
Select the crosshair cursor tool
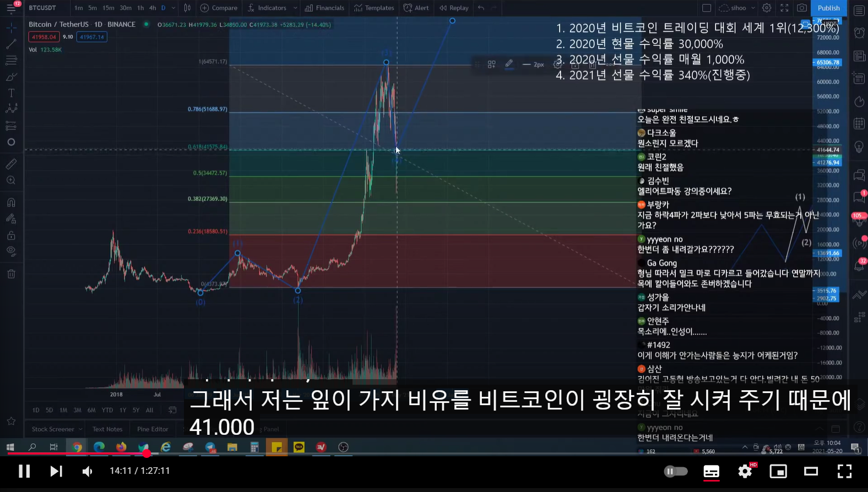pyautogui.click(x=11, y=27)
